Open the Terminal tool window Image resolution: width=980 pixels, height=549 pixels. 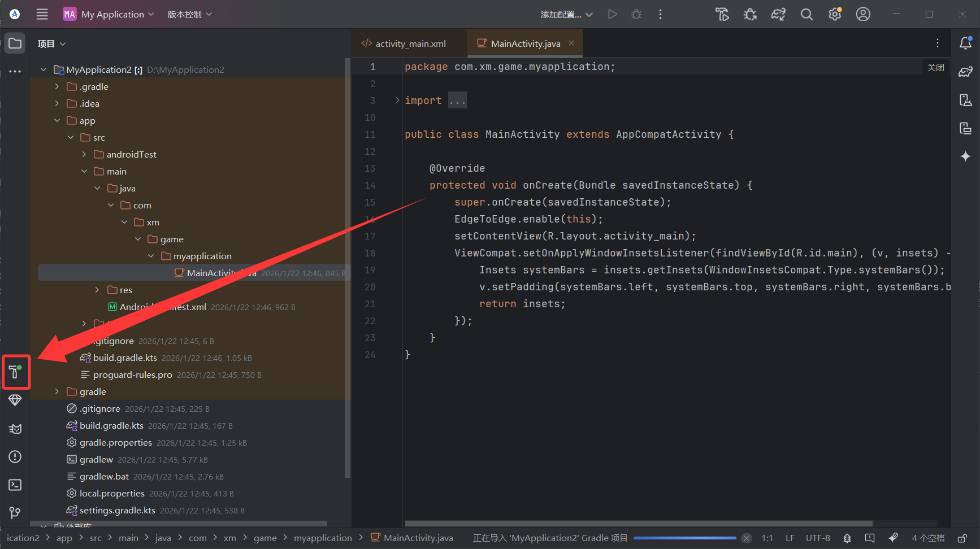tap(15, 485)
